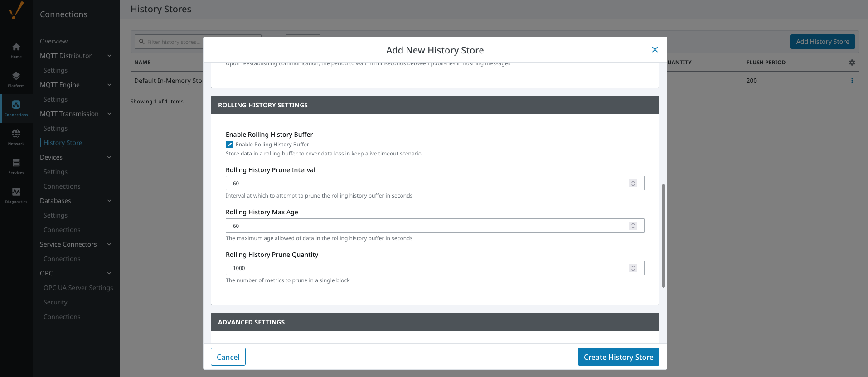
Task: Collapse the MQTT Distributor section
Action: pyautogui.click(x=109, y=56)
